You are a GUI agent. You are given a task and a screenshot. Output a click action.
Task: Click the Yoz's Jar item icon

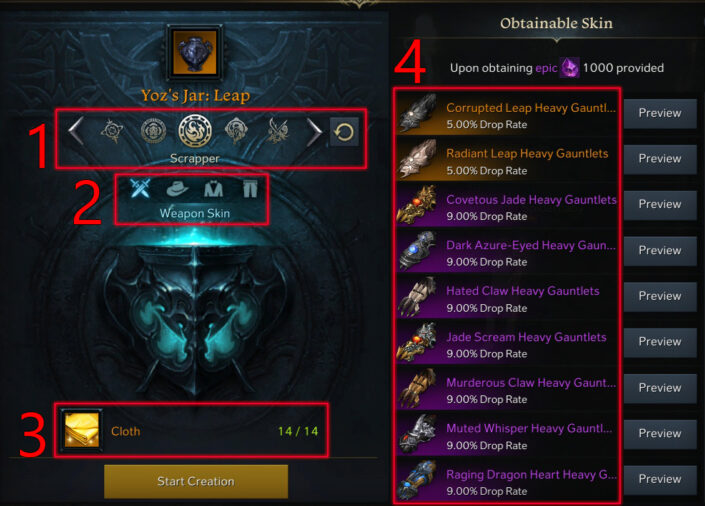195,52
